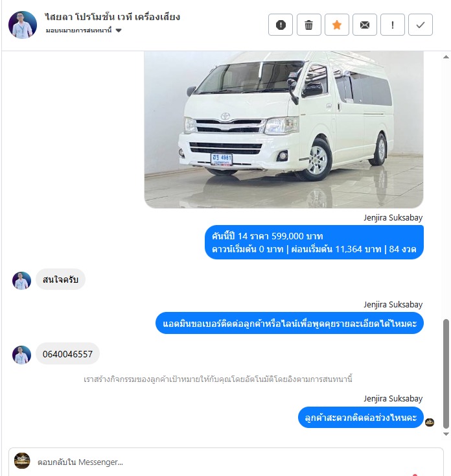Viewport: 451px width, 476px height.
Task: Click seen-receipt avatar beside last message
Action: pos(430,422)
